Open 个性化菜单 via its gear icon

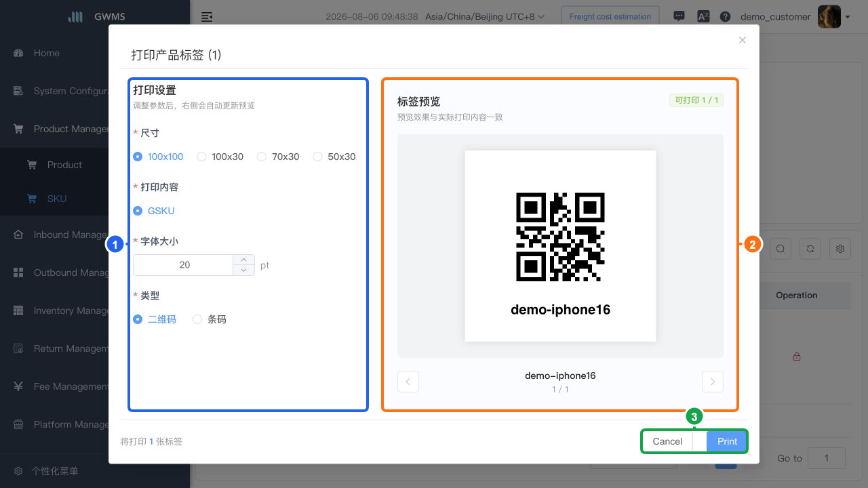coord(18,471)
